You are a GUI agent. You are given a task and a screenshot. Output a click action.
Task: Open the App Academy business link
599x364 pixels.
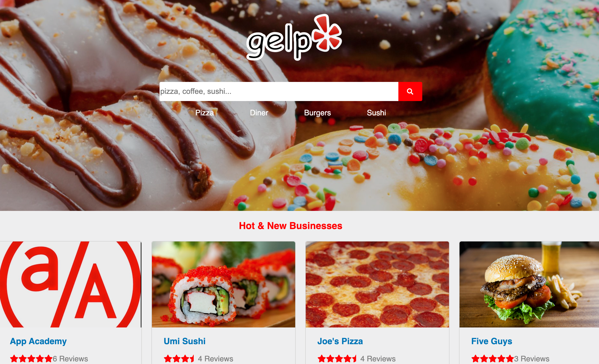(x=38, y=341)
